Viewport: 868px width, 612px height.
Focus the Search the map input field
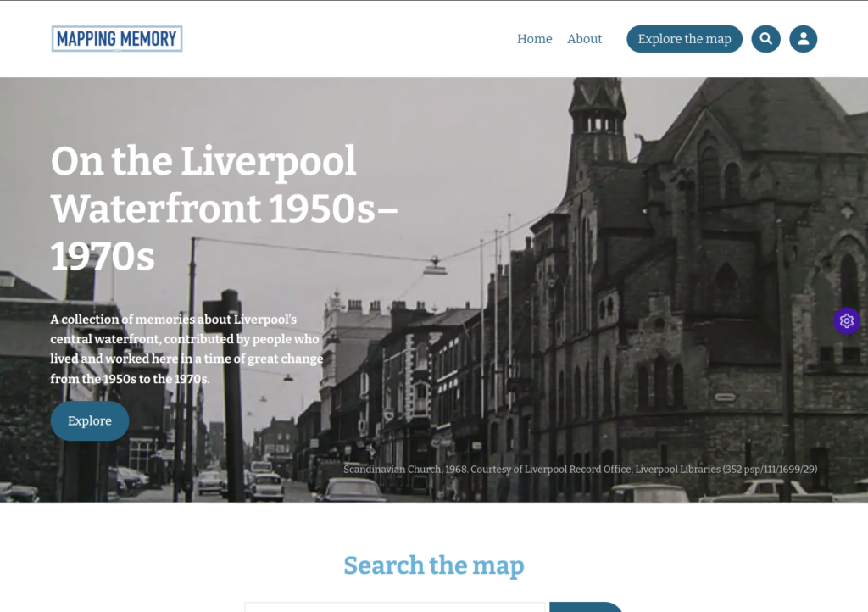[395, 607]
